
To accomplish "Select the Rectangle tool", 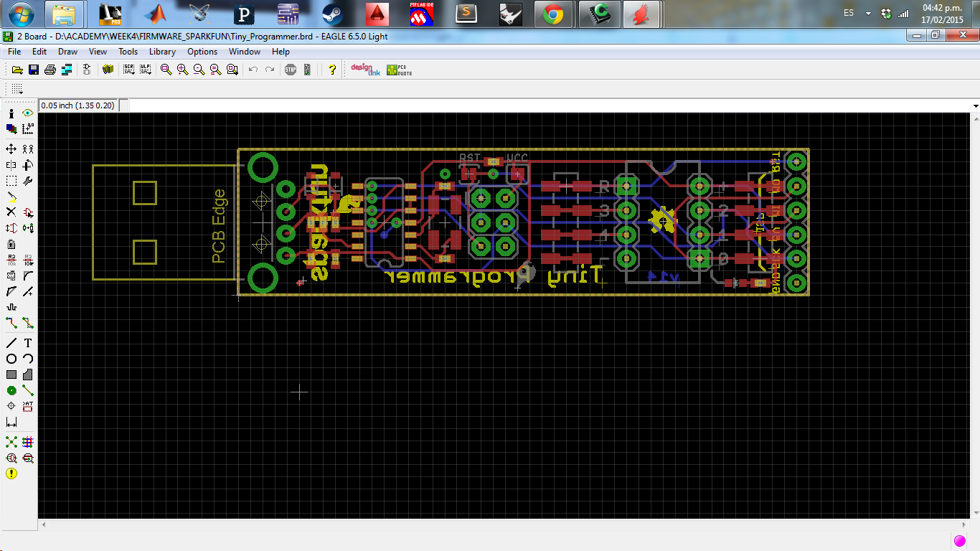I will point(11,375).
